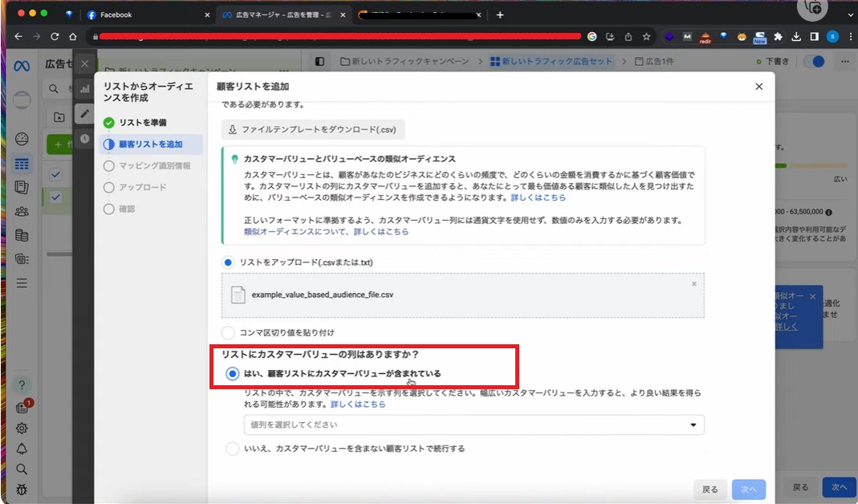Select リストをアップロード radio option

(229, 262)
